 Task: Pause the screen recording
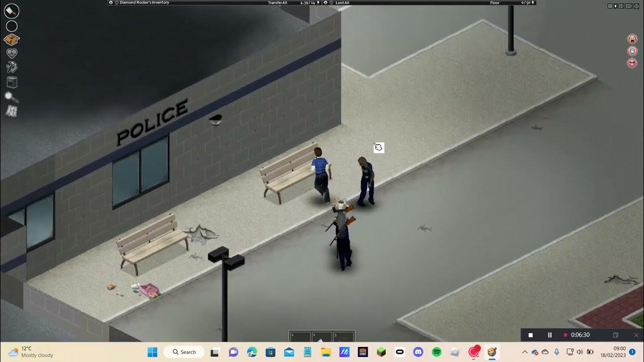coord(549,335)
